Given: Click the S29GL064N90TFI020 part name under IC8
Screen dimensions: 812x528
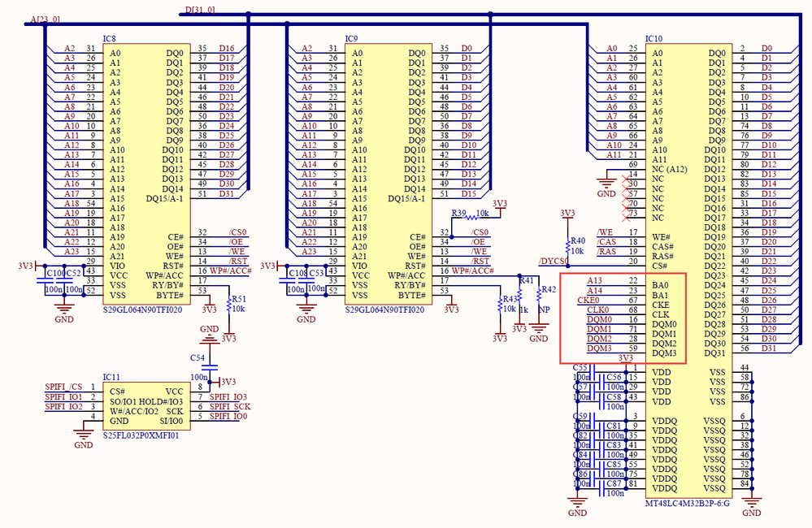Looking at the screenshot, I should pos(142,310).
